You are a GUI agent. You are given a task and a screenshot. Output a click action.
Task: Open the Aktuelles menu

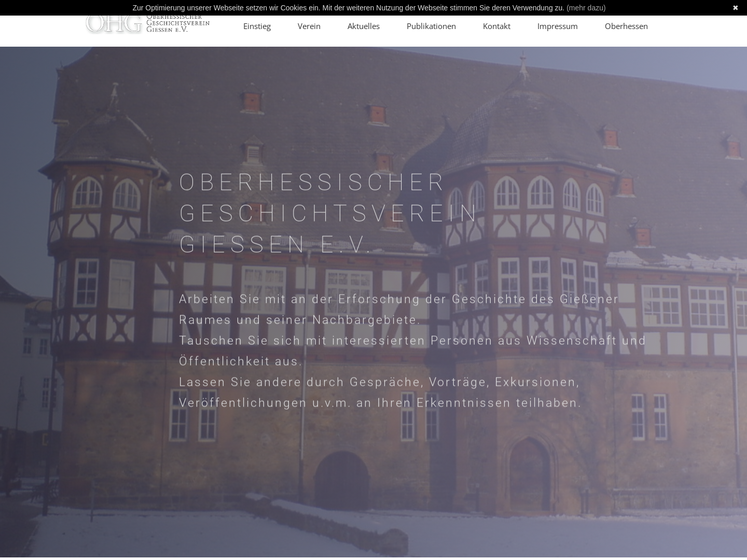pyautogui.click(x=364, y=26)
